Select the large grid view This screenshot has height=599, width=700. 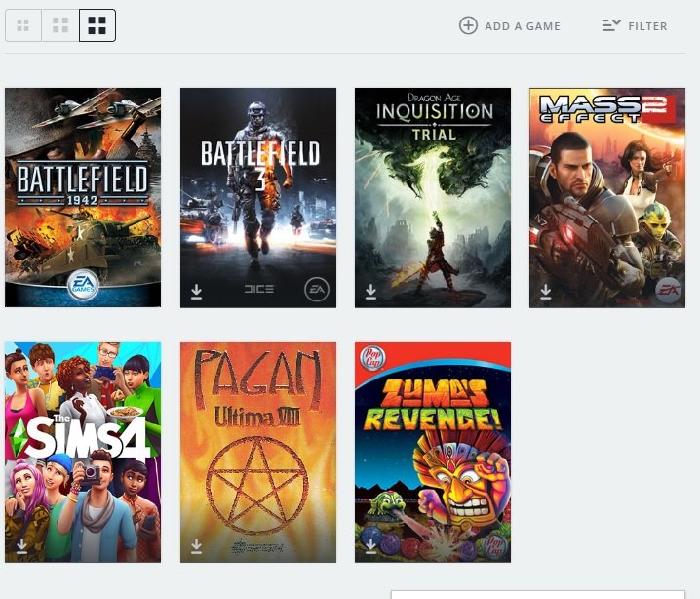click(97, 25)
